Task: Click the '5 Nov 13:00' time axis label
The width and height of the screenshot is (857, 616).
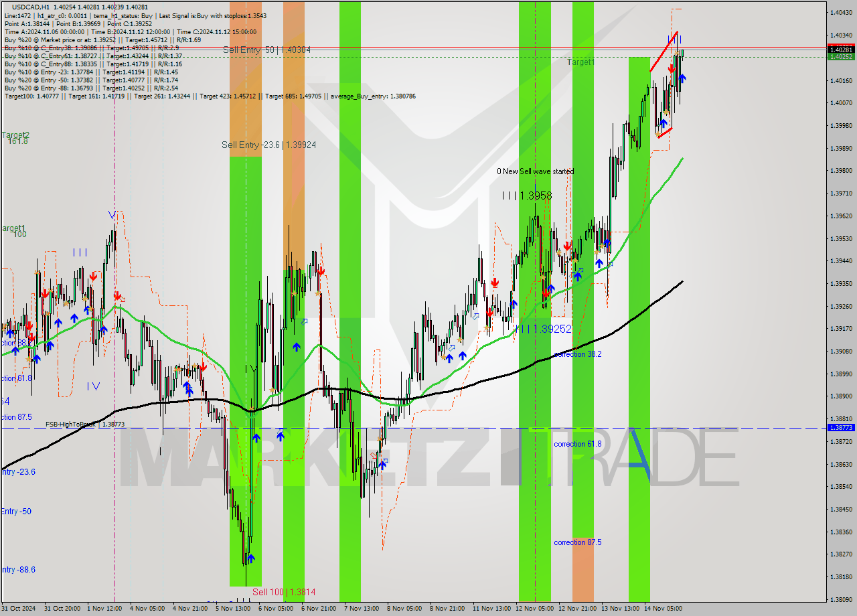Action: (x=233, y=609)
